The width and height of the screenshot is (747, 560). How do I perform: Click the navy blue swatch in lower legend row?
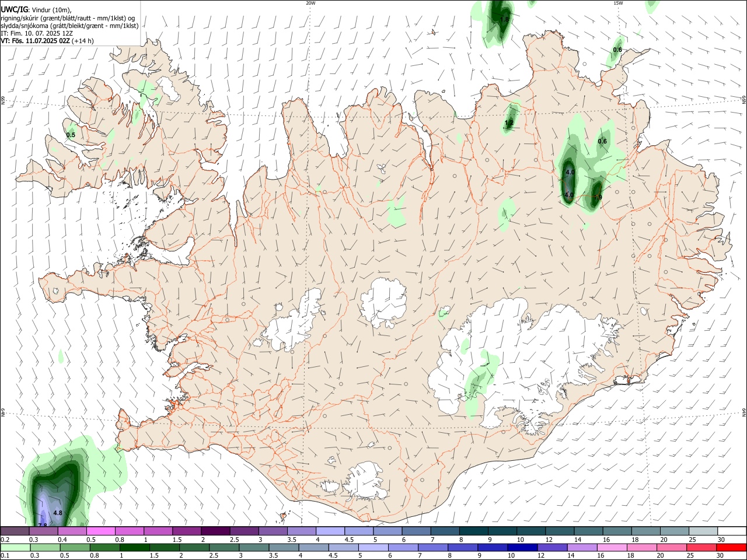[522, 548]
